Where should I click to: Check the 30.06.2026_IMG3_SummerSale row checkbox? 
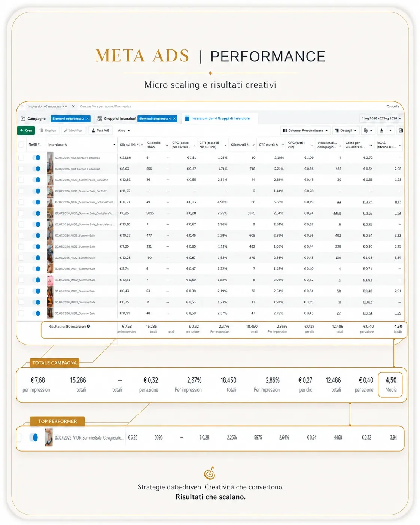(21, 302)
